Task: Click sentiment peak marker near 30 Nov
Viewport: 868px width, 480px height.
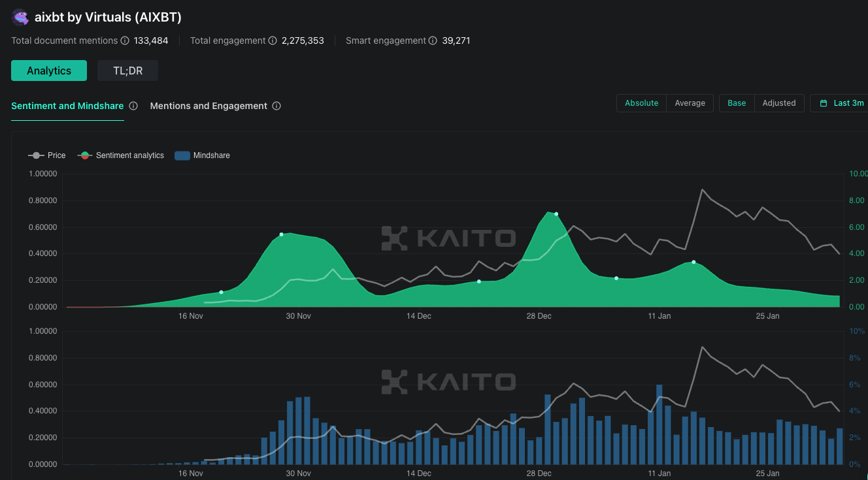Action: [x=282, y=234]
